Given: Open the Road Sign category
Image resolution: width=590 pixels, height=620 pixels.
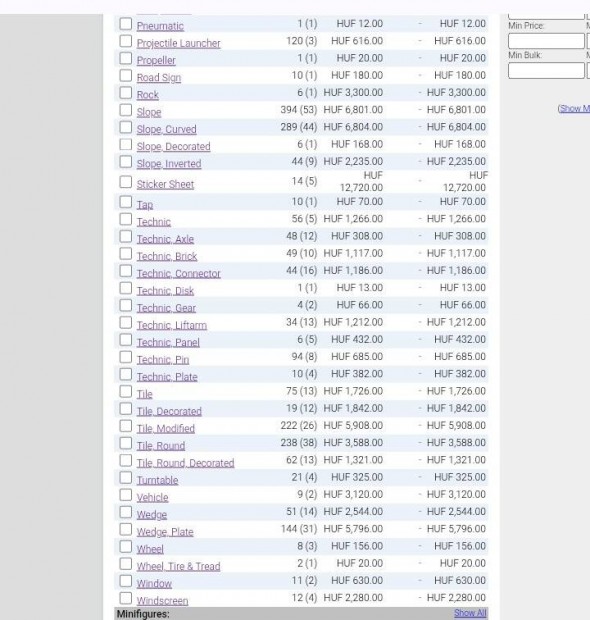Looking at the screenshot, I should click(x=159, y=78).
